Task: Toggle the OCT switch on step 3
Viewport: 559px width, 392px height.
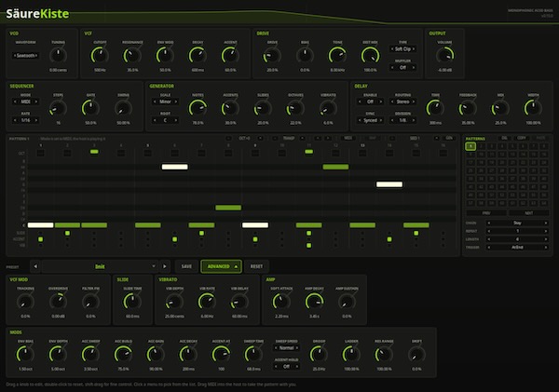Action: (94, 152)
